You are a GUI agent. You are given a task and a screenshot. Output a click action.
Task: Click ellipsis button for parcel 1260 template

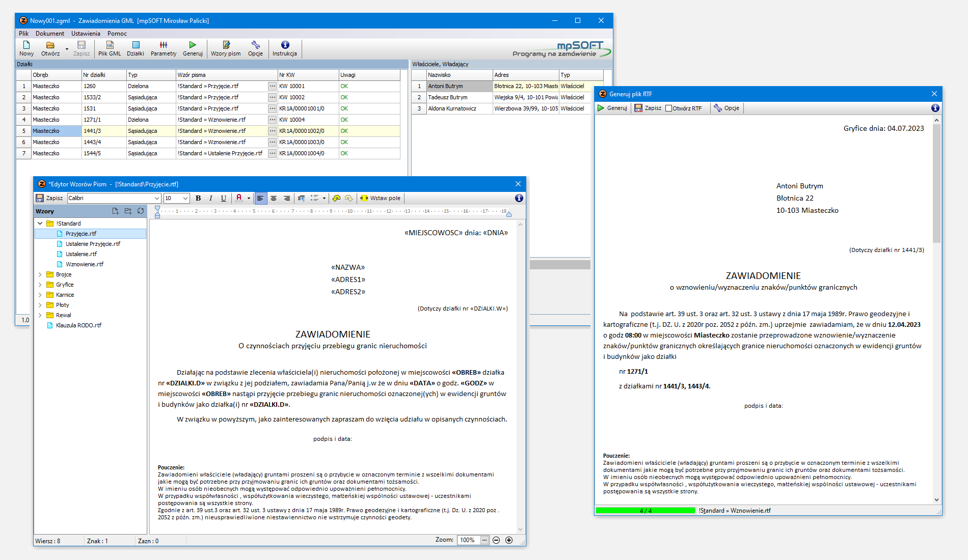coord(273,86)
